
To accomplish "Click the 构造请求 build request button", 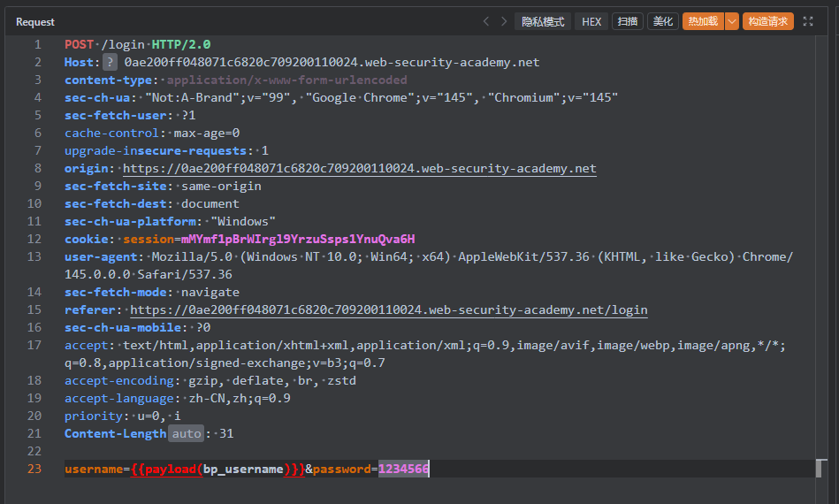I will pyautogui.click(x=767, y=22).
